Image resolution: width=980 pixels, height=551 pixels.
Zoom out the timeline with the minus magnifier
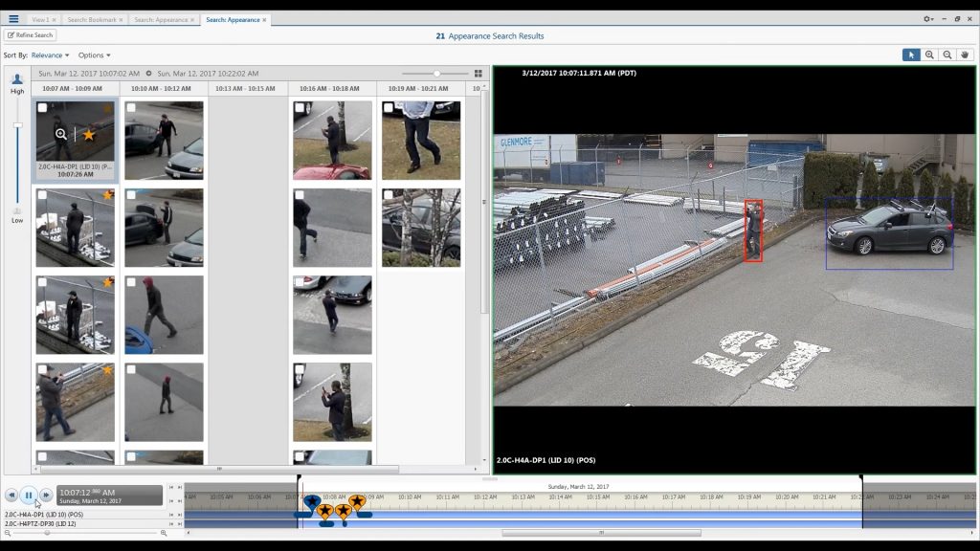pyautogui.click(x=8, y=533)
